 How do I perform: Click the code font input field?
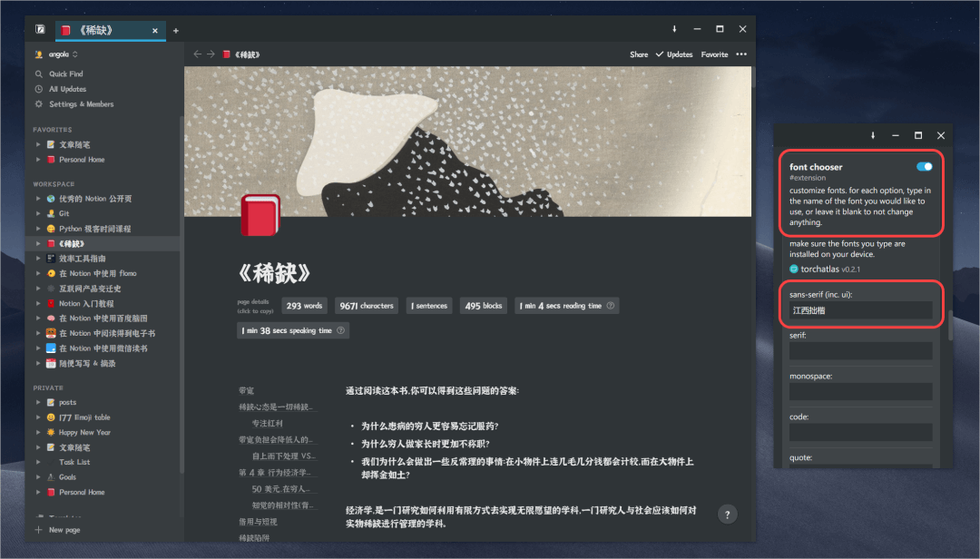(x=860, y=432)
